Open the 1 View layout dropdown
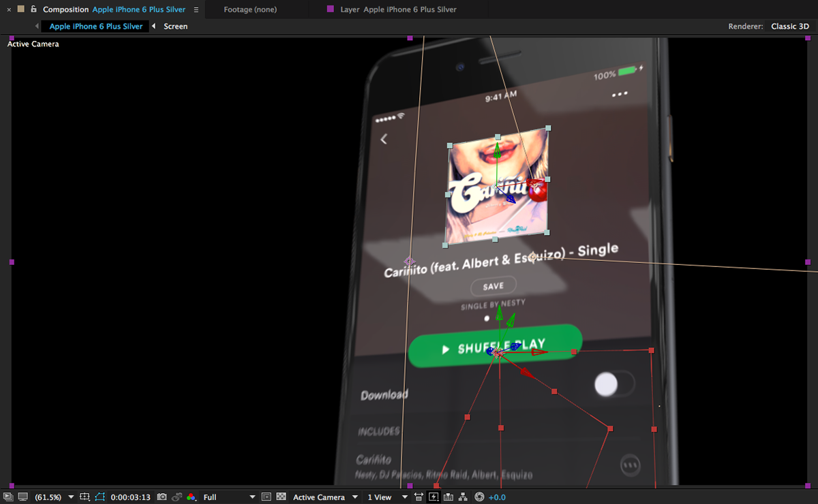Image resolution: width=818 pixels, height=504 pixels. [x=387, y=497]
